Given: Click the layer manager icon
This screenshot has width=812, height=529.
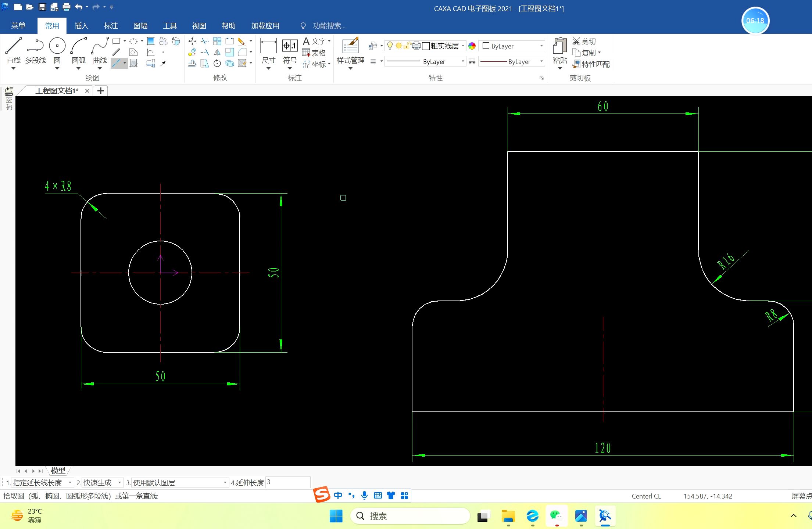Looking at the screenshot, I should 373,46.
